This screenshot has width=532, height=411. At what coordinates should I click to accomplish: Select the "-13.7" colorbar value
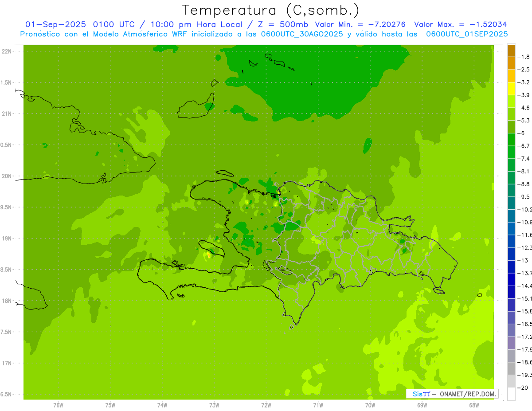(524, 273)
